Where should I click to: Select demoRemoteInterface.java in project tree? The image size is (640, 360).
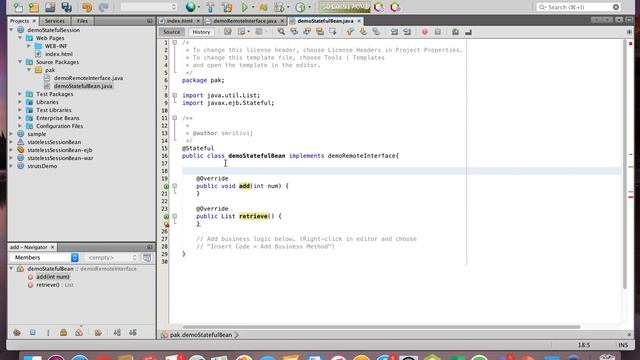(x=88, y=78)
